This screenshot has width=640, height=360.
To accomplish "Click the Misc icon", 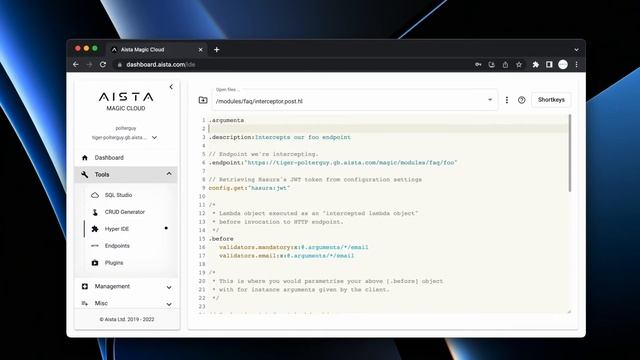I will (x=85, y=303).
